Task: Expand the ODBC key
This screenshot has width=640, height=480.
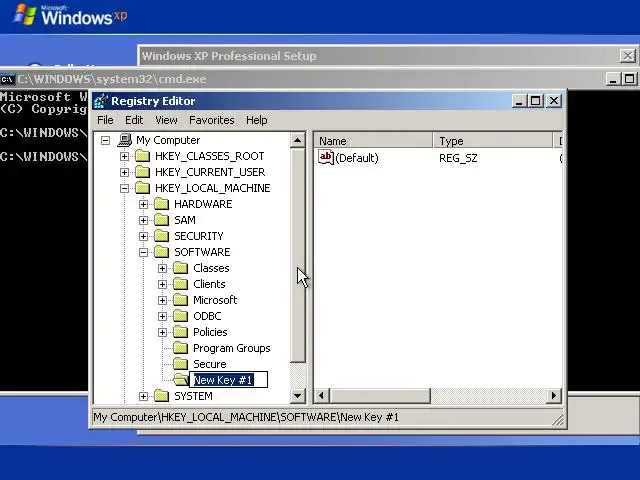Action: pyautogui.click(x=162, y=316)
